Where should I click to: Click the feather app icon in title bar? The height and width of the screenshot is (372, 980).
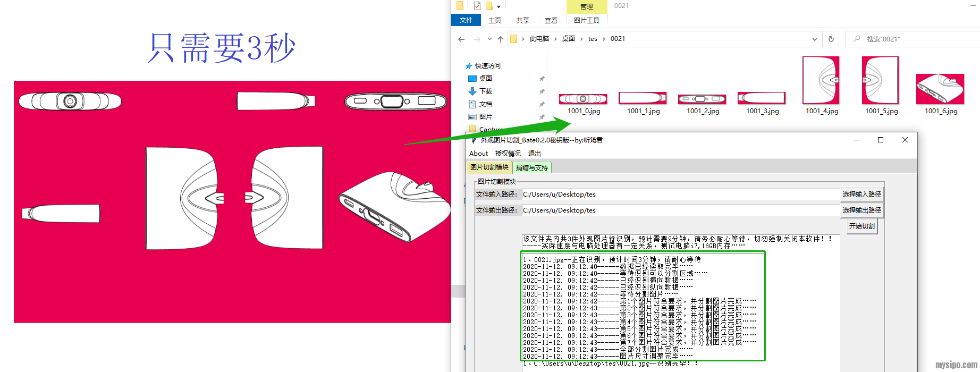coord(473,140)
